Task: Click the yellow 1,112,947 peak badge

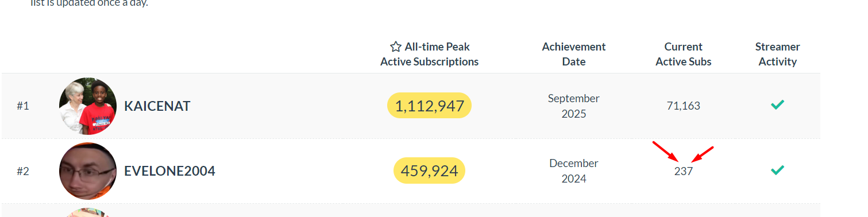Action: pyautogui.click(x=430, y=106)
